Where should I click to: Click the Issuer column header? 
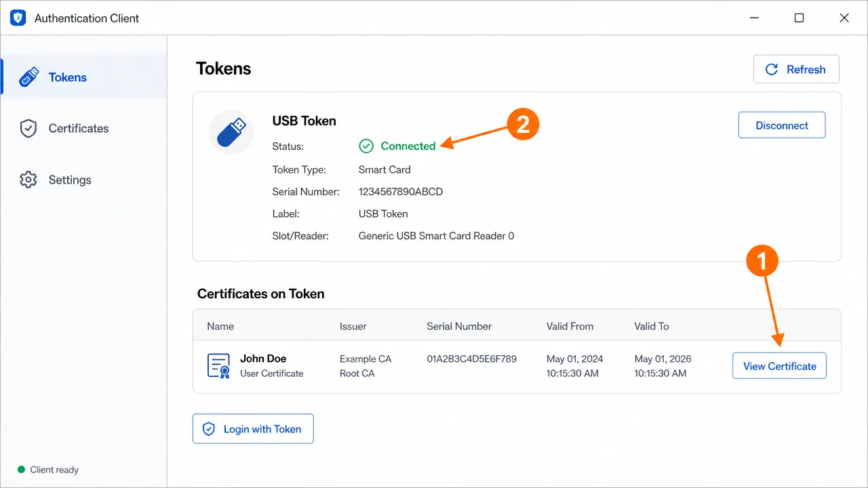point(353,326)
